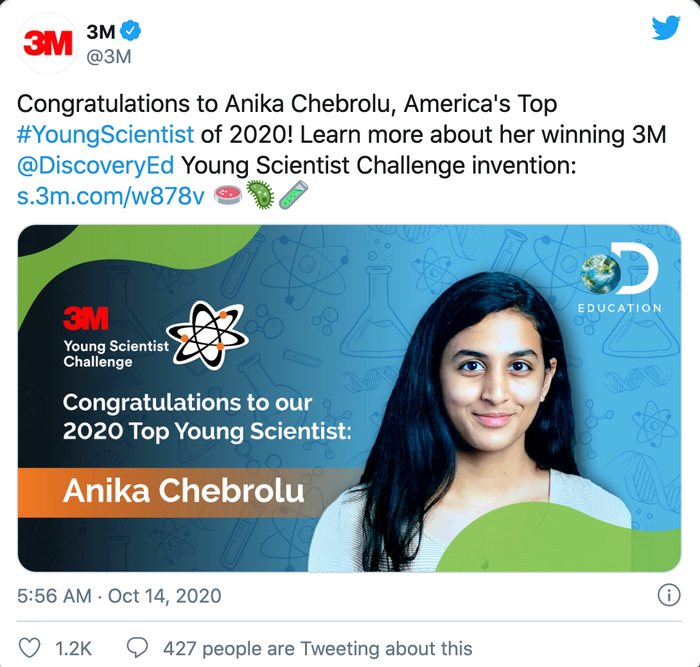
Task: Click the orange Anika Chebrolu name bar
Action: (183, 492)
